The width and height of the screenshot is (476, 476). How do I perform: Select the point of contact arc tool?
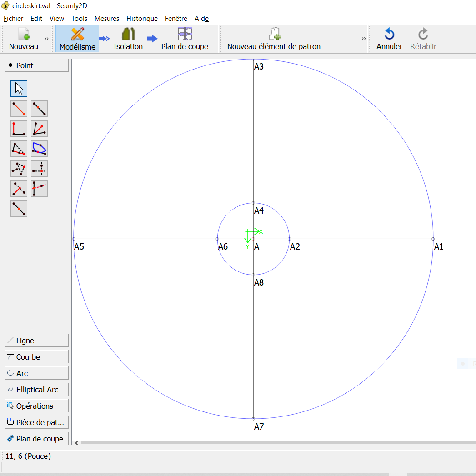(x=39, y=149)
